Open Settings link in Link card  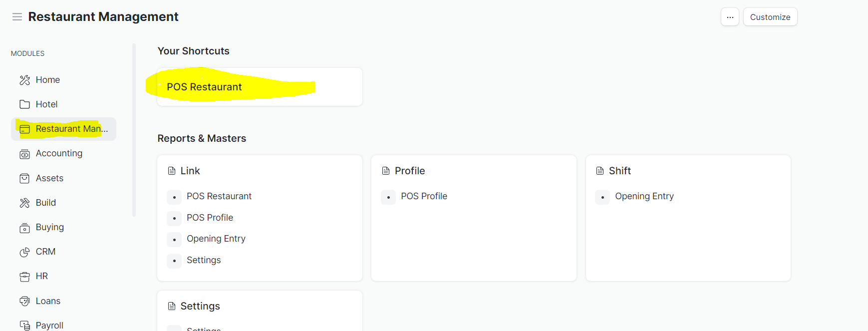tap(204, 260)
